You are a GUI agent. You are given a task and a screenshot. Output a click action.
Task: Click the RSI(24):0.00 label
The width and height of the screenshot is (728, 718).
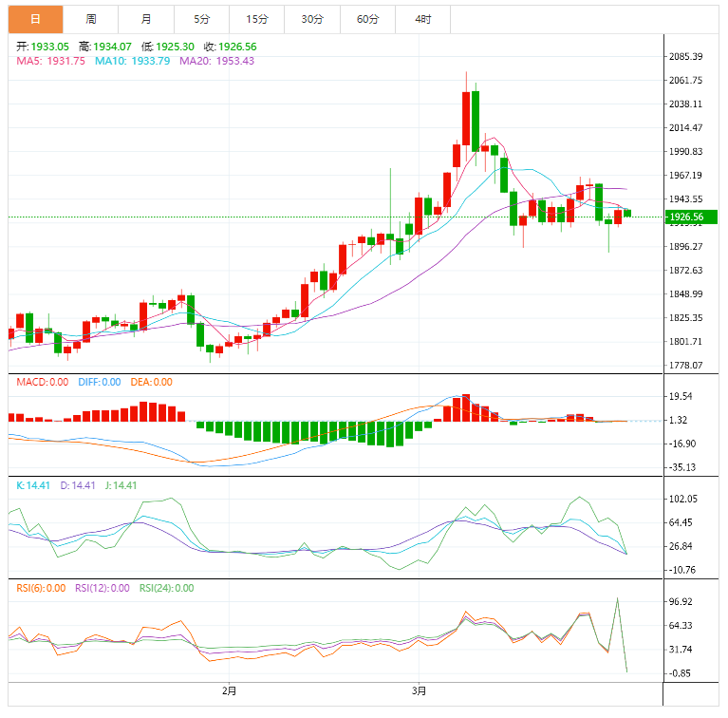click(x=167, y=588)
